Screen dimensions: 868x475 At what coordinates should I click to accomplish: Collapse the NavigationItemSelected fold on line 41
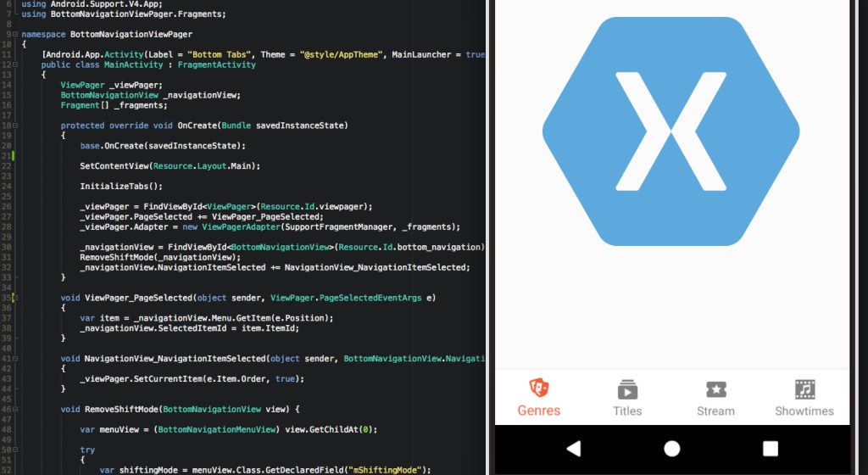point(15,359)
